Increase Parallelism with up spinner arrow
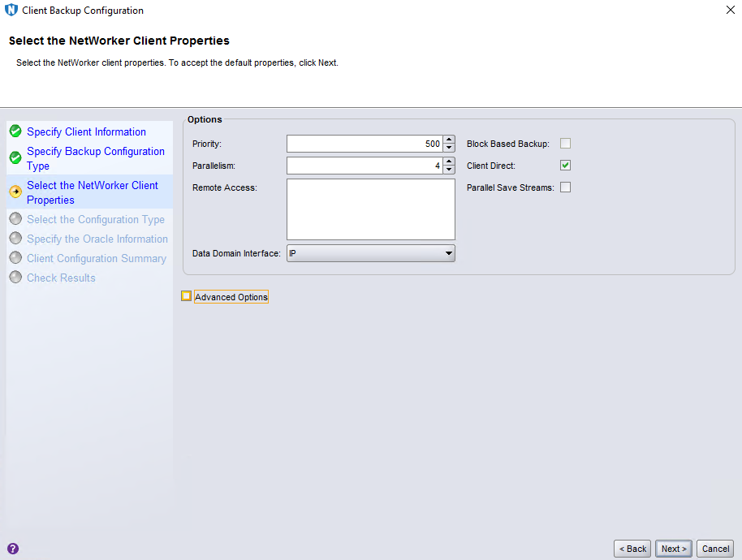742x560 pixels. 449,162
